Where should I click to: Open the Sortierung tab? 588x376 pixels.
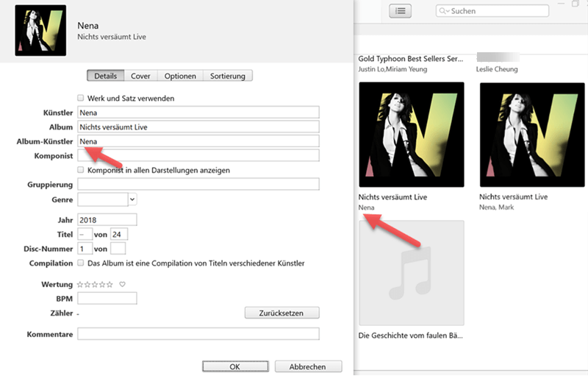click(228, 76)
